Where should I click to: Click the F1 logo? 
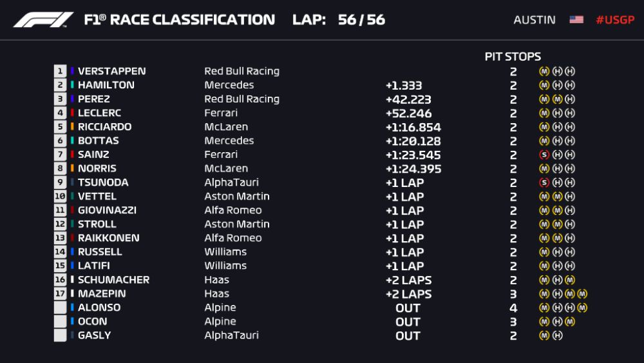[x=44, y=20]
